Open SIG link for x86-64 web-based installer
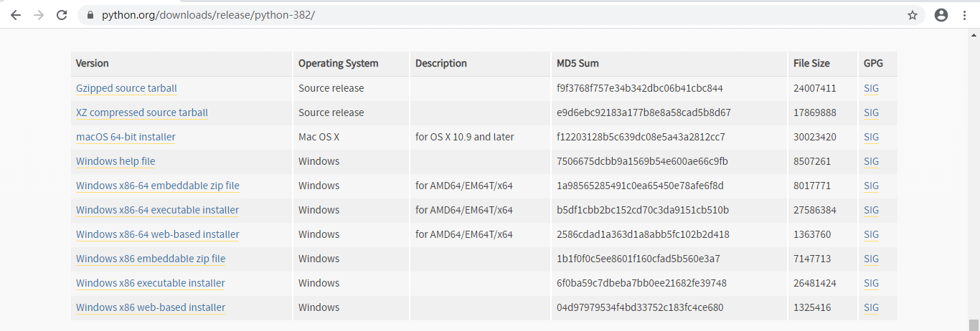The width and height of the screenshot is (980, 331). coord(871,234)
